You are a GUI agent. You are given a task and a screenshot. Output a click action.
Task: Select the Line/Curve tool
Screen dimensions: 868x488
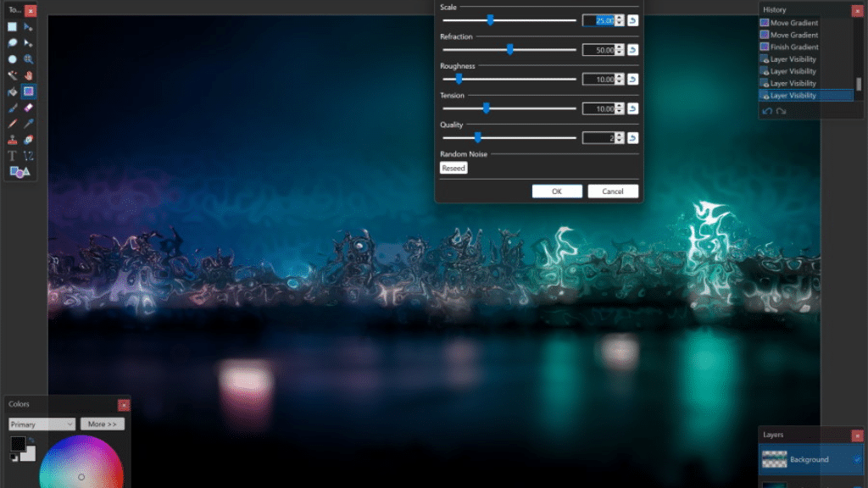28,156
